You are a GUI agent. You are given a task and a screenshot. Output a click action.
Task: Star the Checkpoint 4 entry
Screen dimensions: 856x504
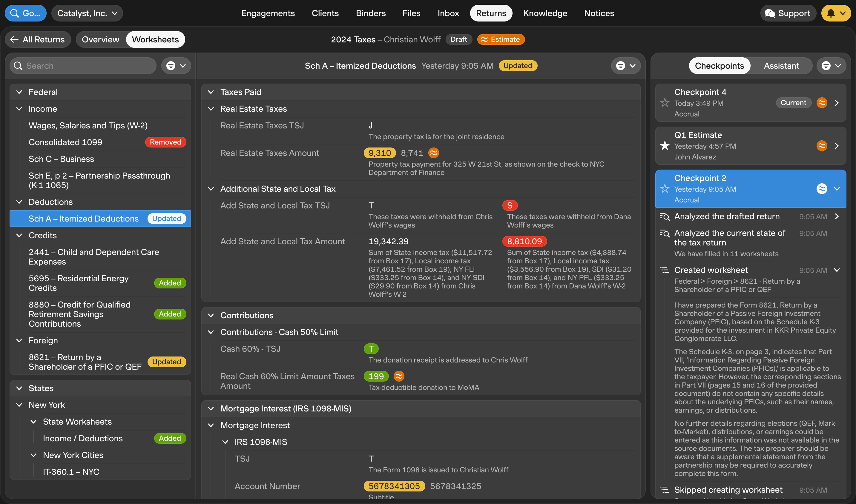(x=665, y=103)
